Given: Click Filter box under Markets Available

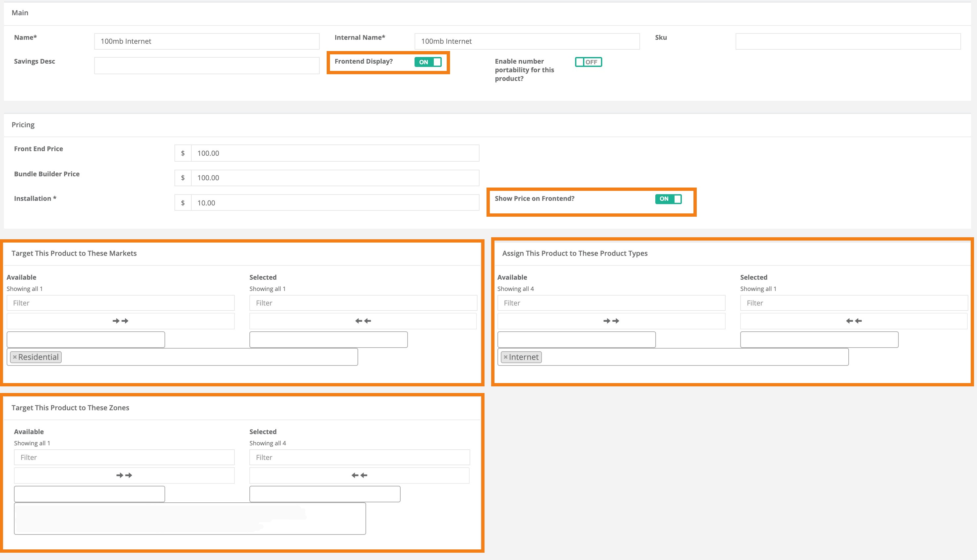Looking at the screenshot, I should click(x=120, y=303).
